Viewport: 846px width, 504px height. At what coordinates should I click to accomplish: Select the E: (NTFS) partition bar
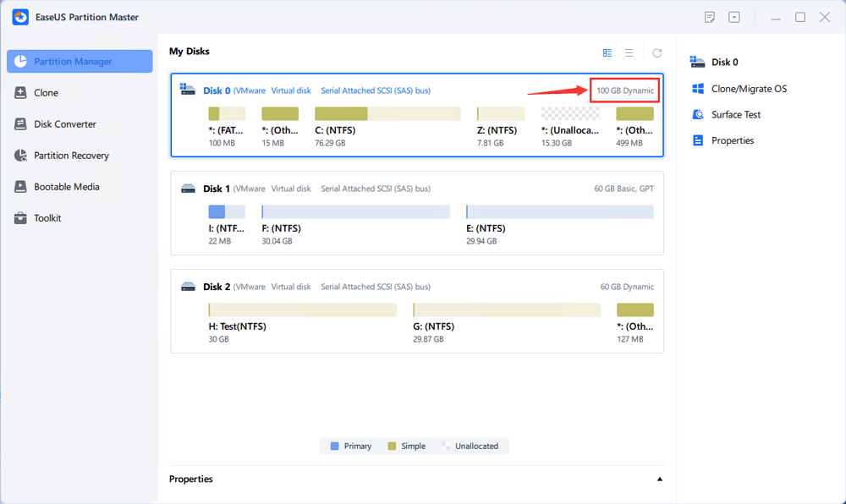pyautogui.click(x=560, y=212)
